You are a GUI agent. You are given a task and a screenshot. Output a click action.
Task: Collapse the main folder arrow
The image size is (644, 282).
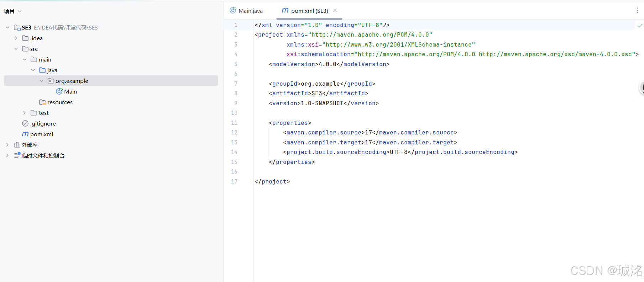(25, 59)
